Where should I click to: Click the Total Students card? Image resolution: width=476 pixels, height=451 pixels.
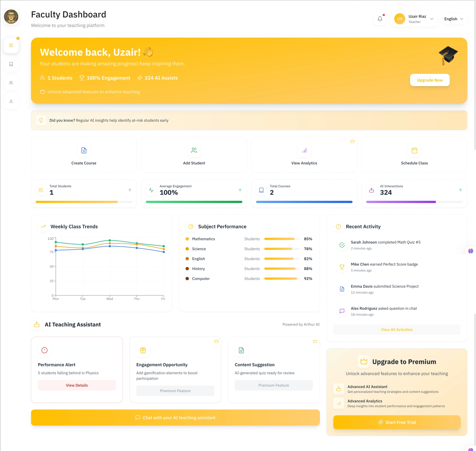tap(84, 194)
